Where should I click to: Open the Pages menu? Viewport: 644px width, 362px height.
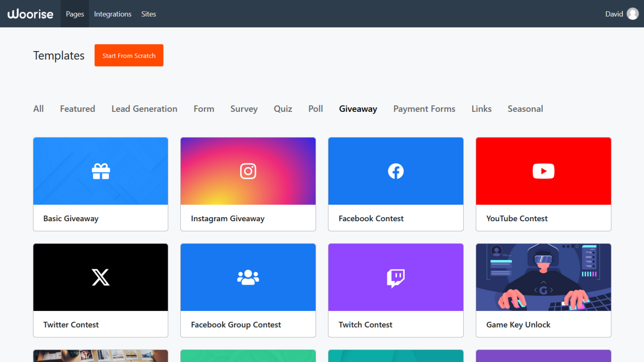[75, 14]
